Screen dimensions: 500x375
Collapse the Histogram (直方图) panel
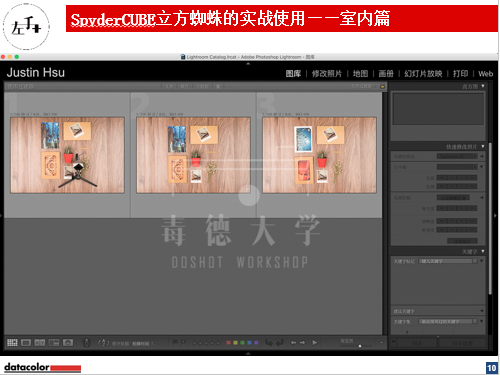click(483, 86)
